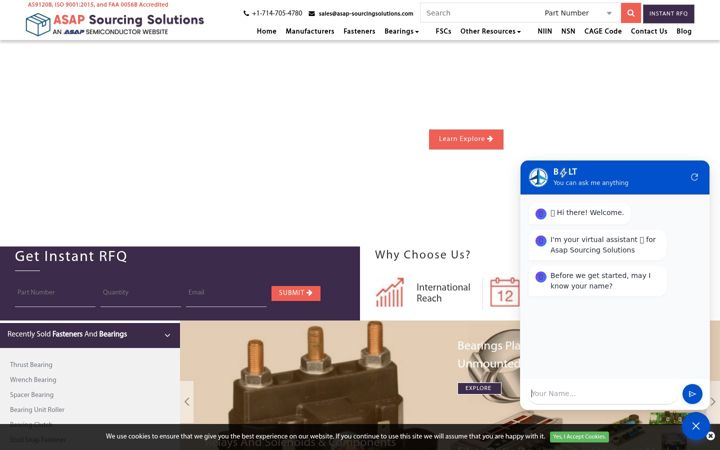Image resolution: width=720 pixels, height=450 pixels.
Task: Collapse Recently Sold Fasteners And Bearings panel
Action: pos(168,335)
